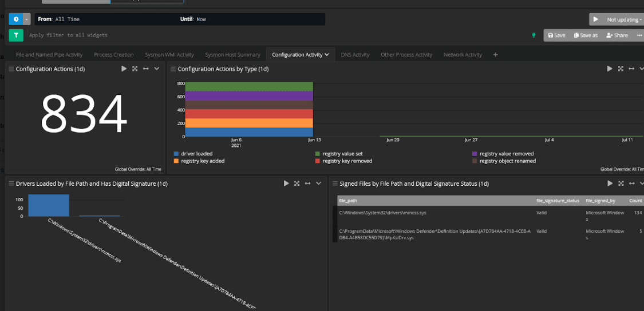Switch to the DNS Activity tab

point(355,55)
